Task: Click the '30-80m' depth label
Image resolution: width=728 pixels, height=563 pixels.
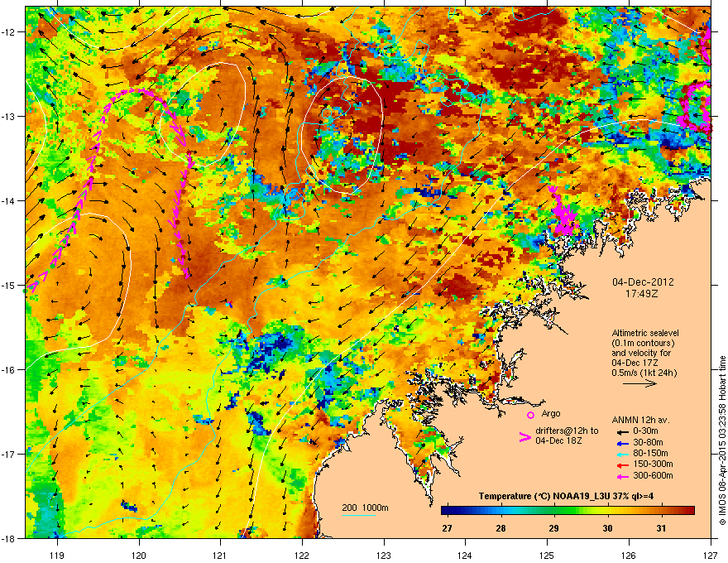Action: pos(648,443)
